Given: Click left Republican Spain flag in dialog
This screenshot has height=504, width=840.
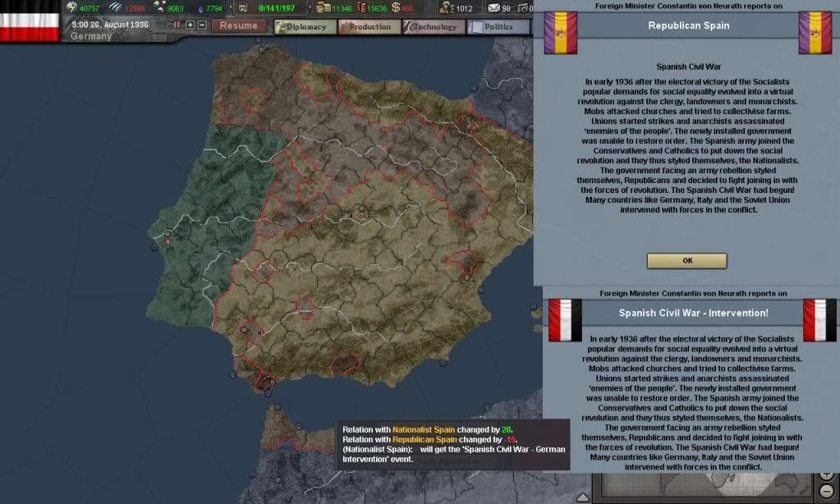Looking at the screenshot, I should point(560,33).
